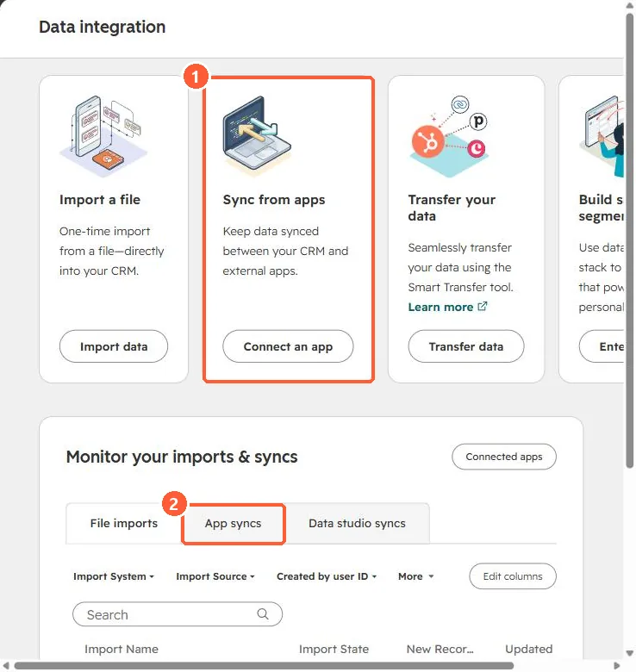Image resolution: width=636 pixels, height=672 pixels.
Task: Click the scroll down arrow of the vertical scrollbar
Action: pyautogui.click(x=630, y=654)
